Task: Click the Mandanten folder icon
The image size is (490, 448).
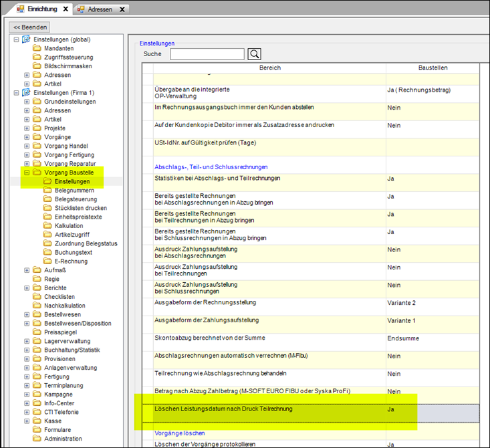Action: 37,49
